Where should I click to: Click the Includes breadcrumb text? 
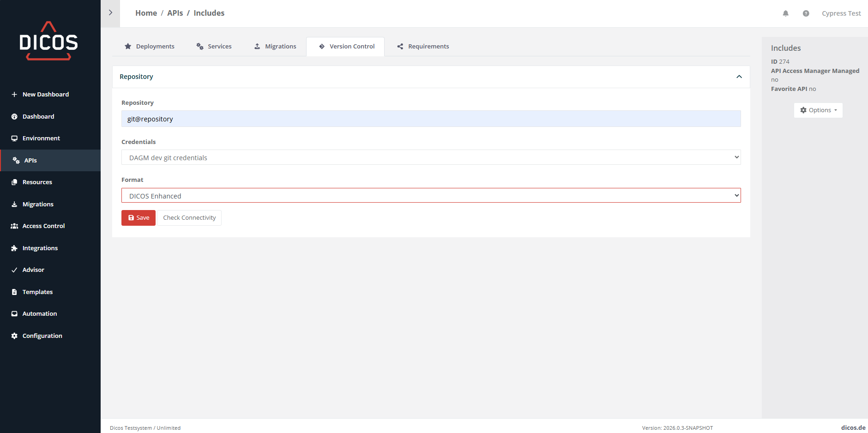(x=209, y=13)
